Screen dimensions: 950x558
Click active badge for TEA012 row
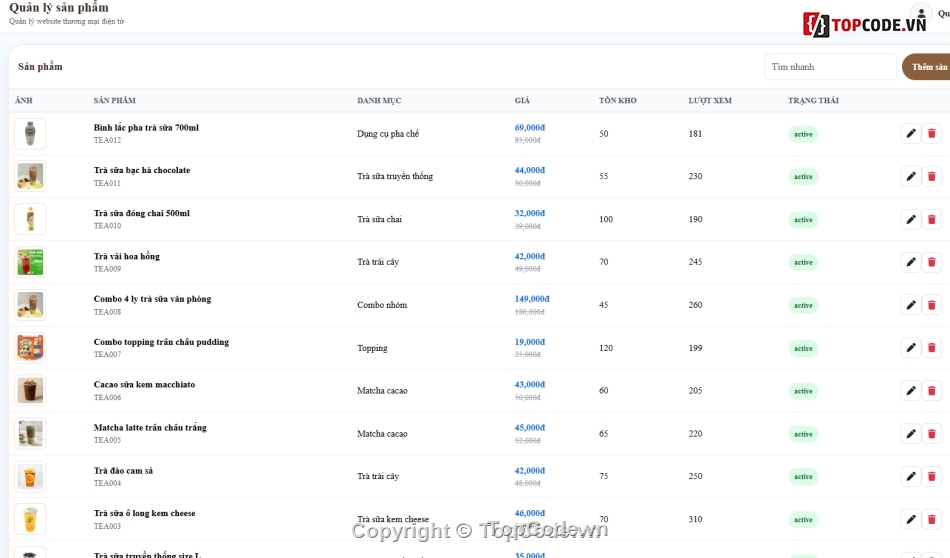click(803, 134)
